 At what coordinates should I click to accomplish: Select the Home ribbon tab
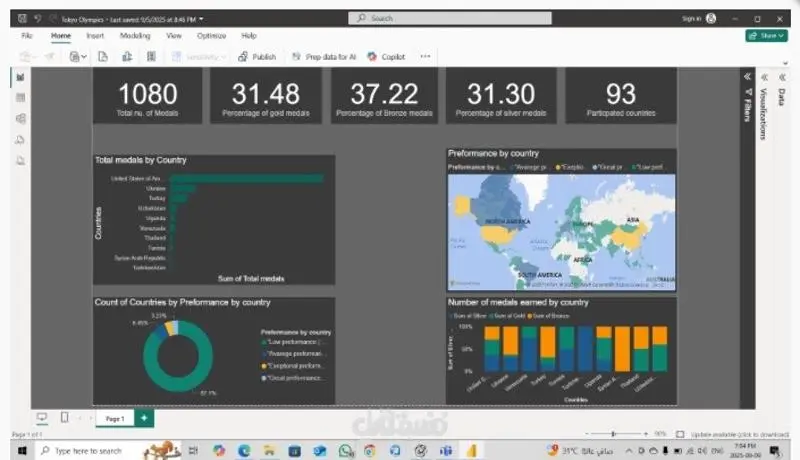[x=61, y=36]
